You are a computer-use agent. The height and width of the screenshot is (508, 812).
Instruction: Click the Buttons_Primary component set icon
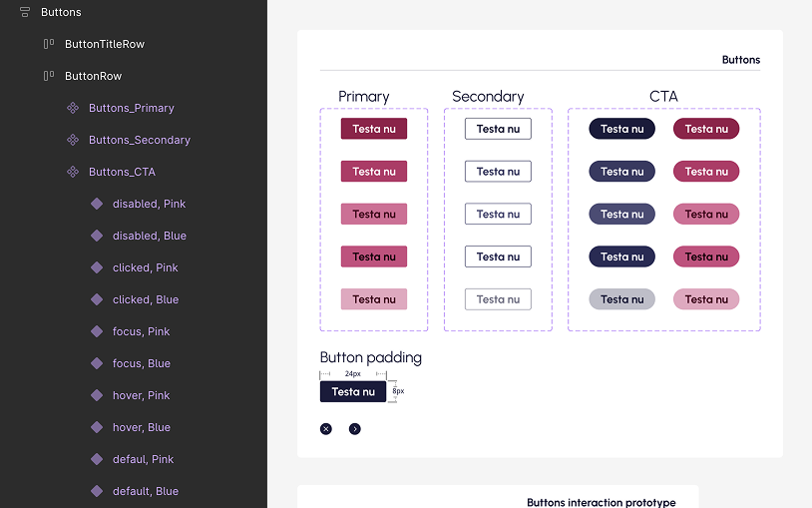tap(73, 108)
